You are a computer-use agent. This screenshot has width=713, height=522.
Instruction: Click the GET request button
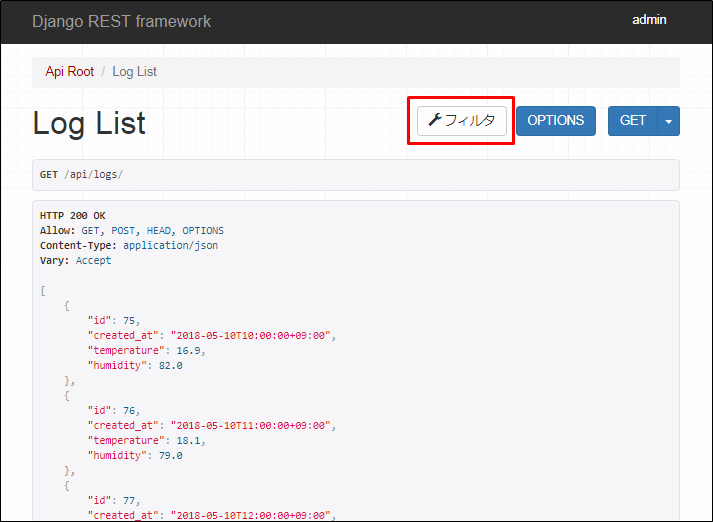633,121
